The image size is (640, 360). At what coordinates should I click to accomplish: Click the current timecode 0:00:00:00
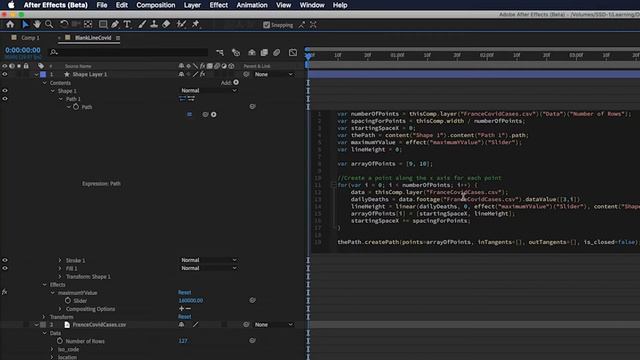tap(23, 50)
